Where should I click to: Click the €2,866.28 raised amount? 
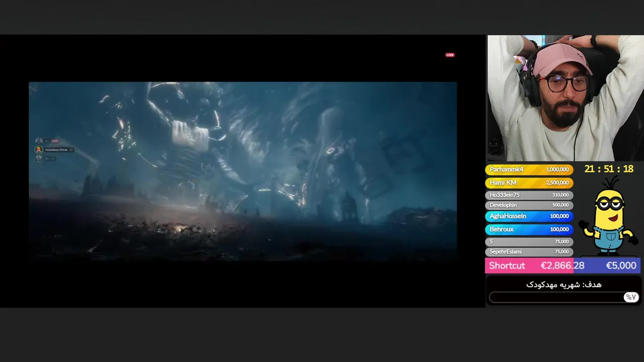click(x=562, y=265)
